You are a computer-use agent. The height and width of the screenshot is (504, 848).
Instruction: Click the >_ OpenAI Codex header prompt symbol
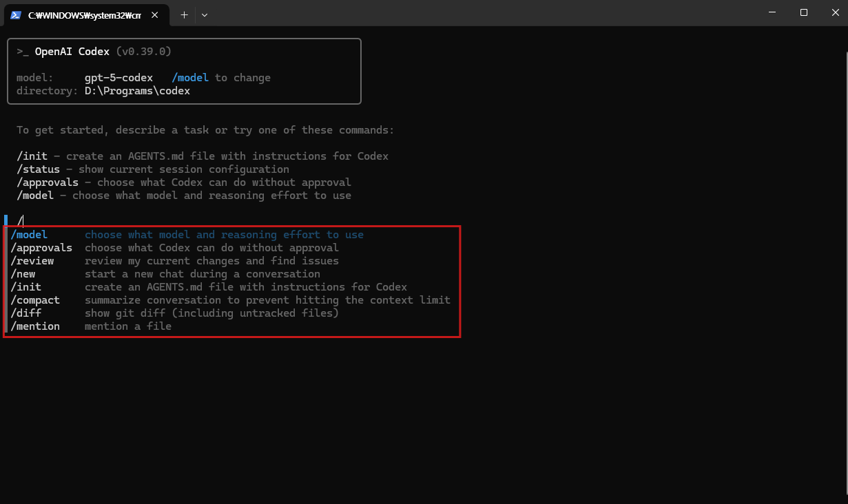click(23, 52)
